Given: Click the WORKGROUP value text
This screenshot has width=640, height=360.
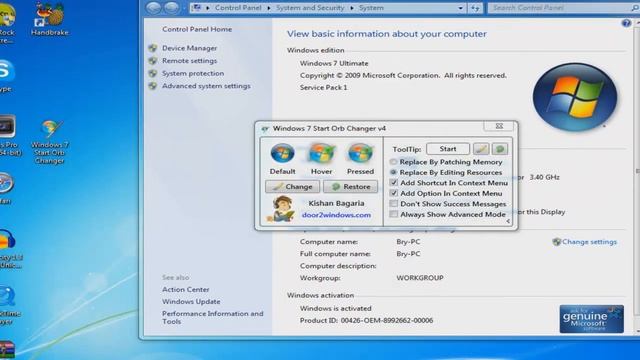Looking at the screenshot, I should click(420, 278).
